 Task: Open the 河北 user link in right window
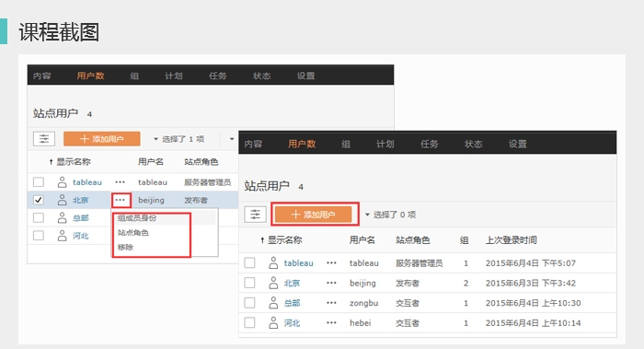tap(292, 322)
